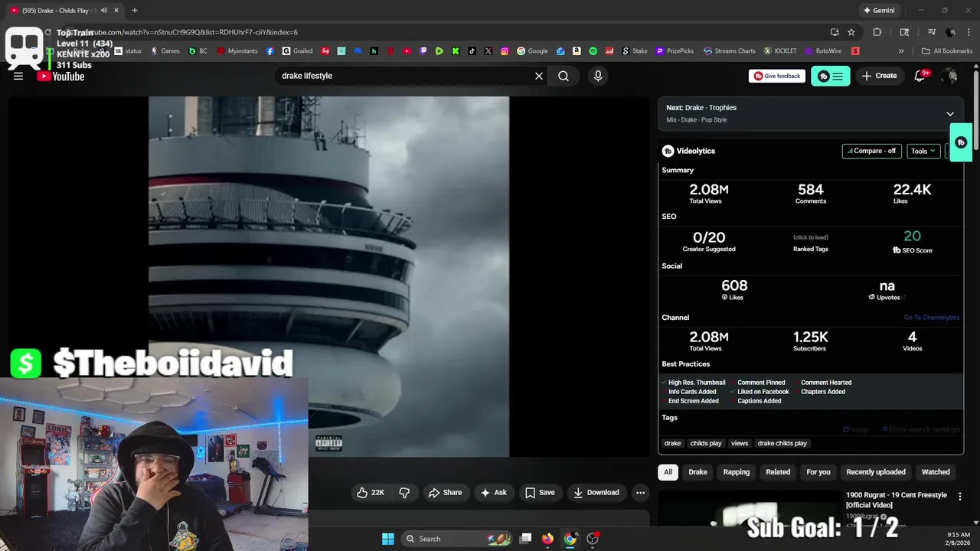This screenshot has width=980, height=551.
Task: Open the Google bookmark
Action: (x=532, y=51)
